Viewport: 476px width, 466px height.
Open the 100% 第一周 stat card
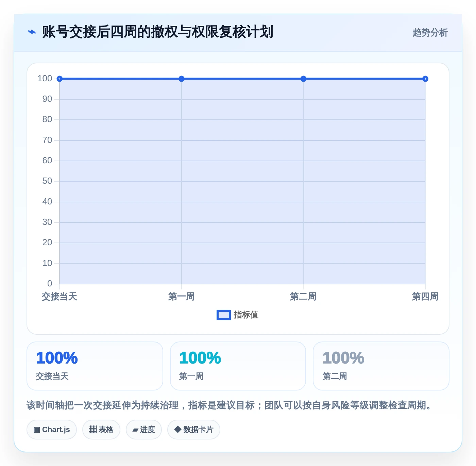[238, 366]
